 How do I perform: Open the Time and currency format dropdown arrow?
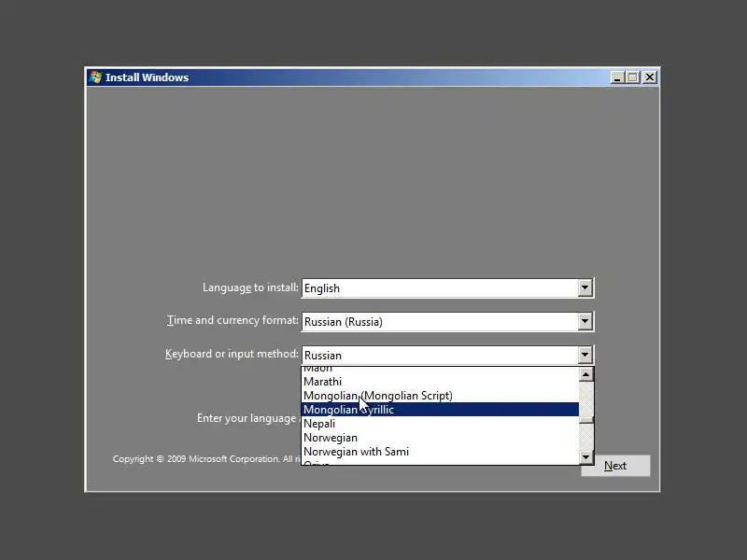click(x=585, y=321)
